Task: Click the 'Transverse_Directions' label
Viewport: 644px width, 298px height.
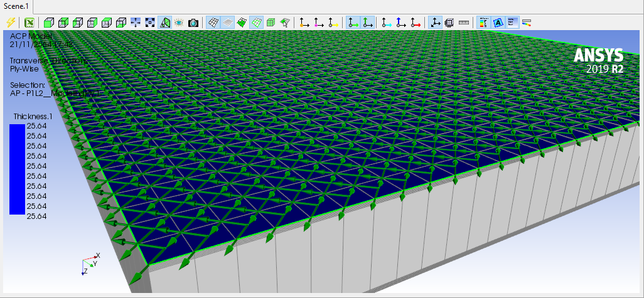Action: coord(48,61)
